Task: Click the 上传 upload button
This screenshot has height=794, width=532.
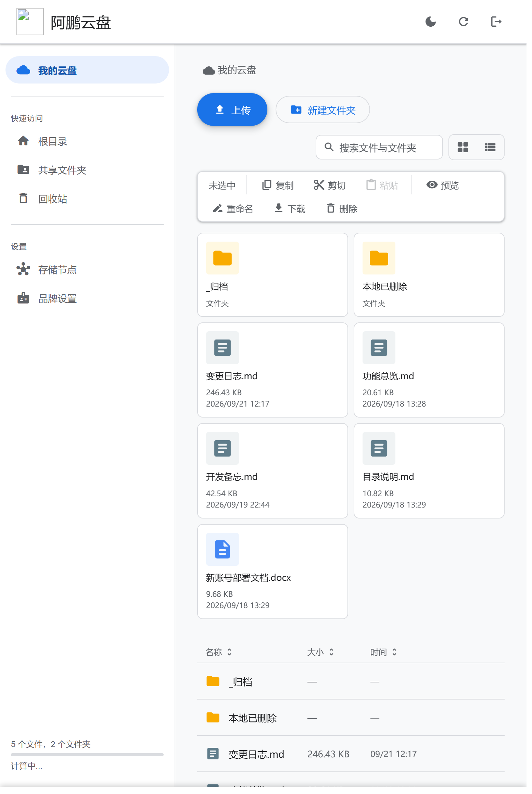Action: pos(232,110)
